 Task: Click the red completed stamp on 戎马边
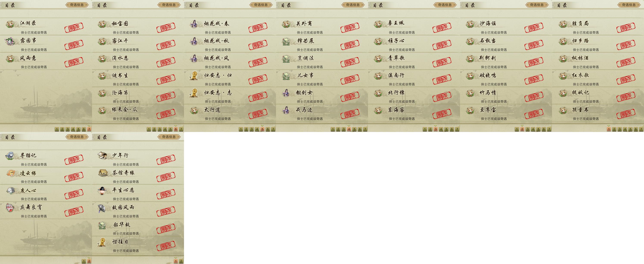pos(350,114)
